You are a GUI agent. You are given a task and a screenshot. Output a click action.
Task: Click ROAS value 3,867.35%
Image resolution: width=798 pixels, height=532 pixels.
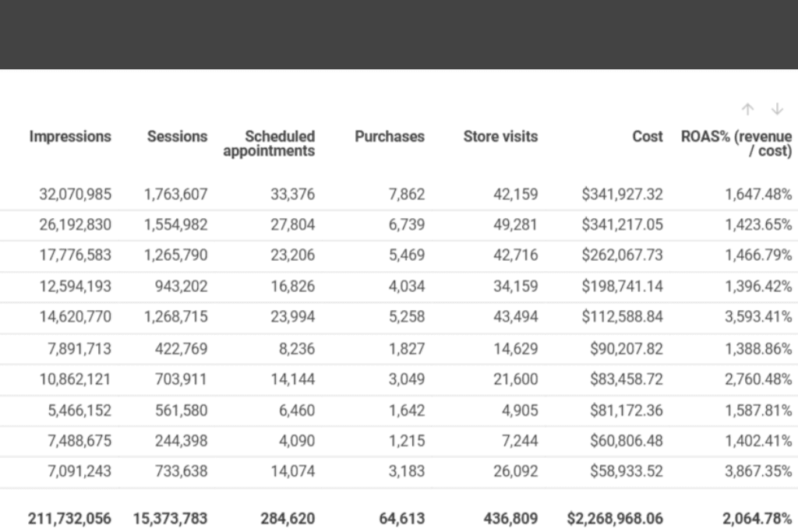pos(757,471)
